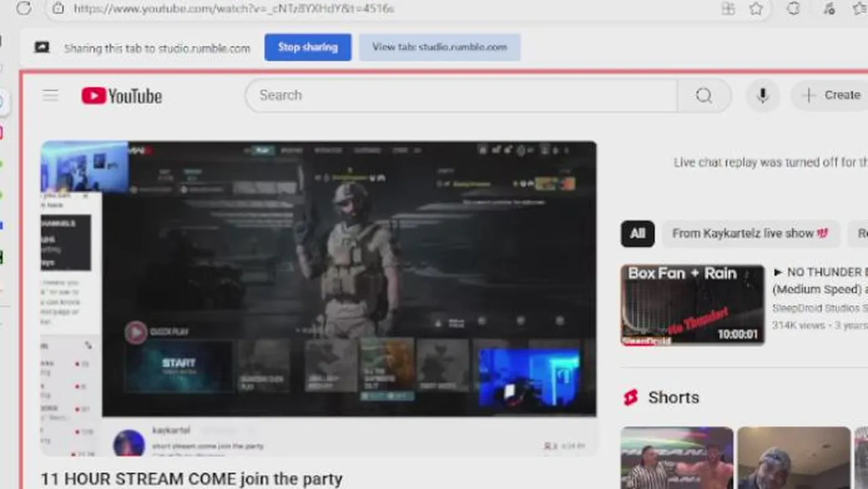
Task: Open the browser extensions icon
Action: [x=793, y=8]
